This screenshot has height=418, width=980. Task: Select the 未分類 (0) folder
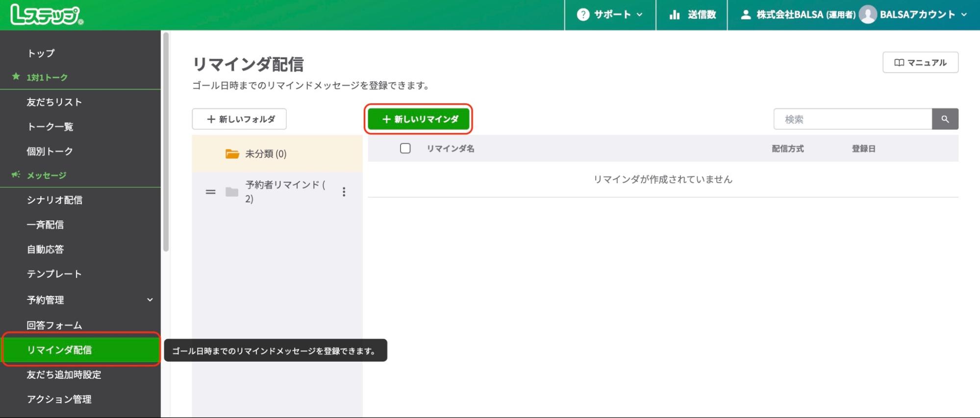(x=277, y=154)
